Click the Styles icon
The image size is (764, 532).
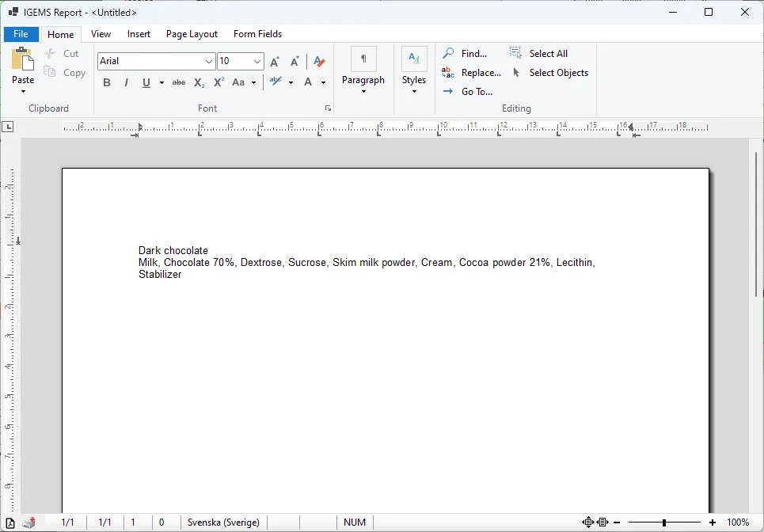click(414, 59)
